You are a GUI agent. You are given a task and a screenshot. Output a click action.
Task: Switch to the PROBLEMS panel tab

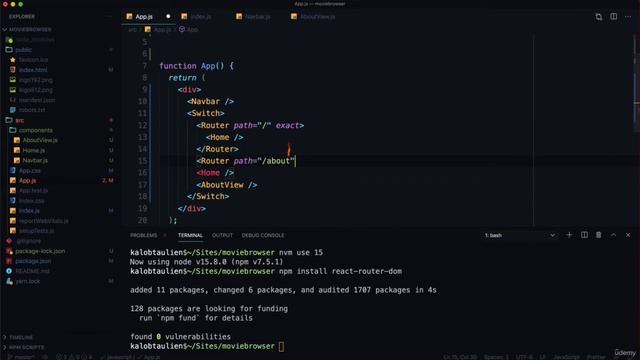coord(144,236)
